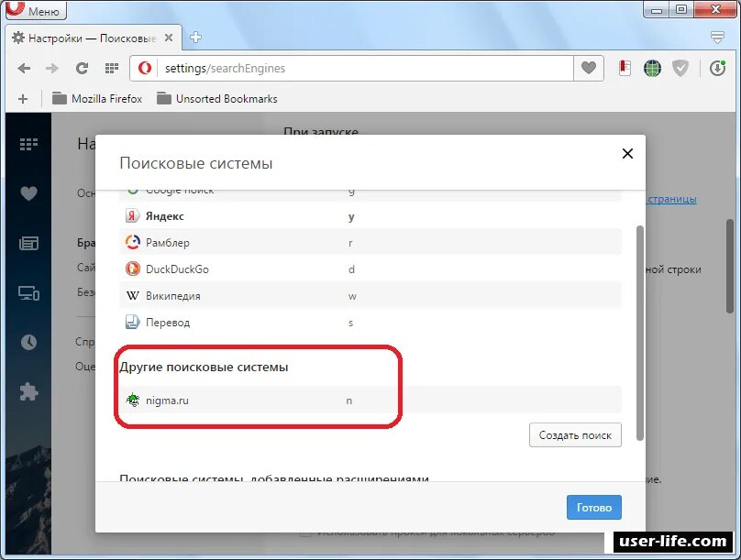Open Mozilla Firefox bookmarks folder

pos(97,99)
